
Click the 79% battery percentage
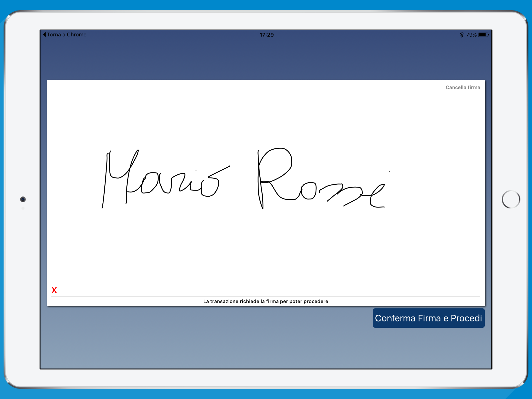(471, 35)
